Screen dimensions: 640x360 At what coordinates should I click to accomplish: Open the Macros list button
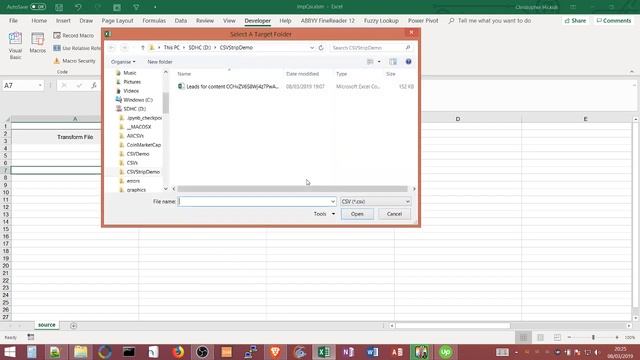tap(38, 43)
